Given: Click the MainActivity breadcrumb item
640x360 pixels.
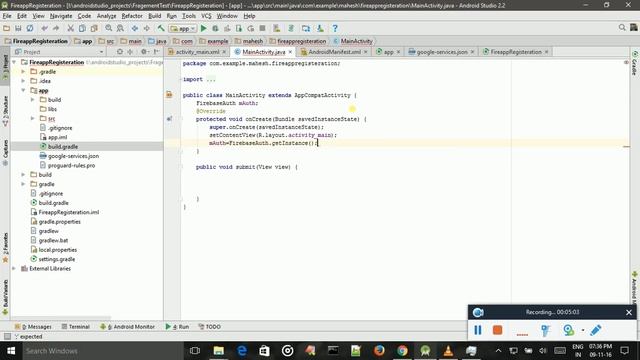Looking at the screenshot, I should click(353, 41).
